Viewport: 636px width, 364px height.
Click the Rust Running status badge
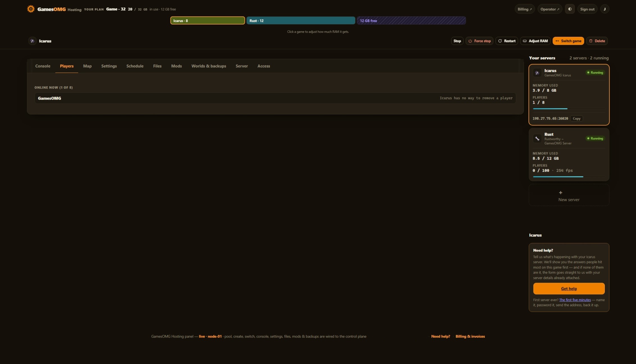click(595, 138)
